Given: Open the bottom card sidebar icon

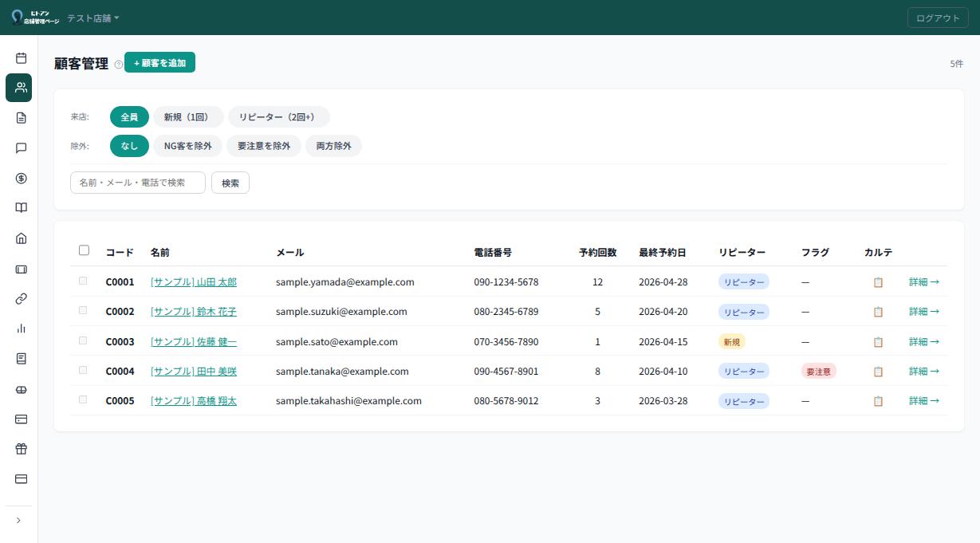Looking at the screenshot, I should pos(22,479).
